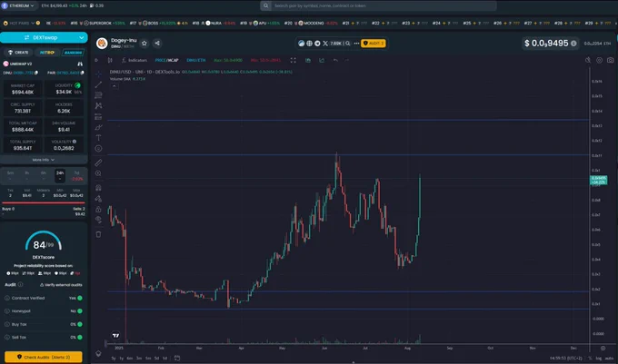Open the candle chart type selector
618x364 pixels.
[x=110, y=60]
